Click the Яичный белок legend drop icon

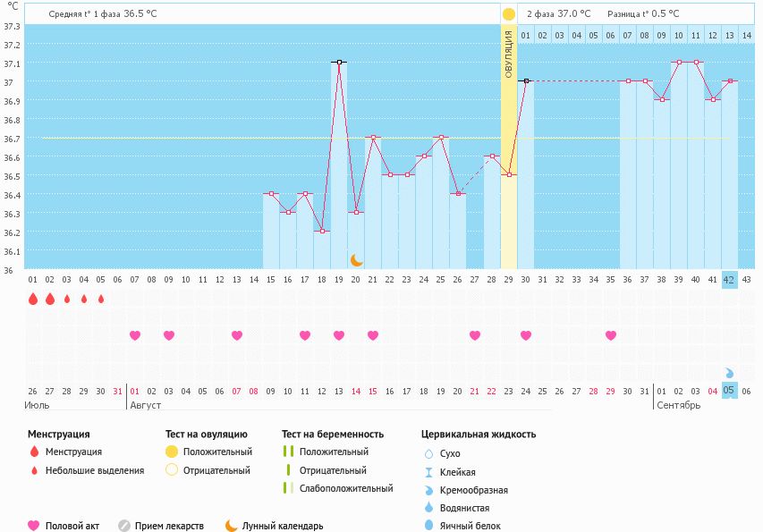(x=428, y=526)
